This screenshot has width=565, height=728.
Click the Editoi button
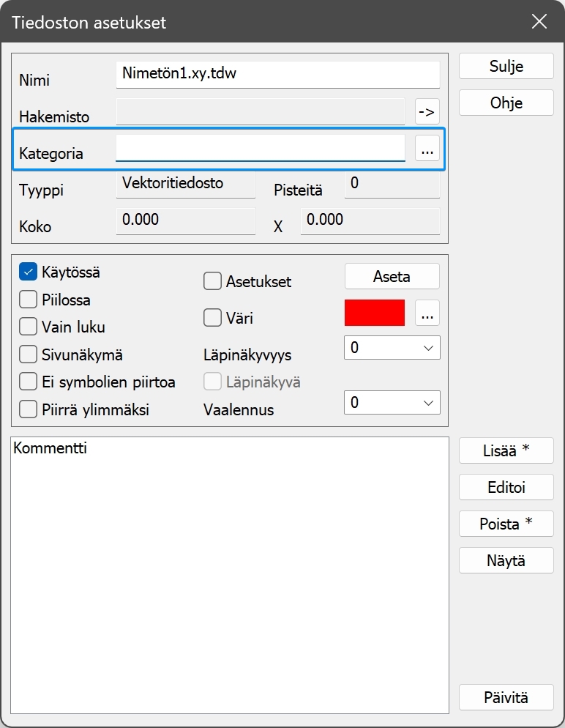coord(506,487)
